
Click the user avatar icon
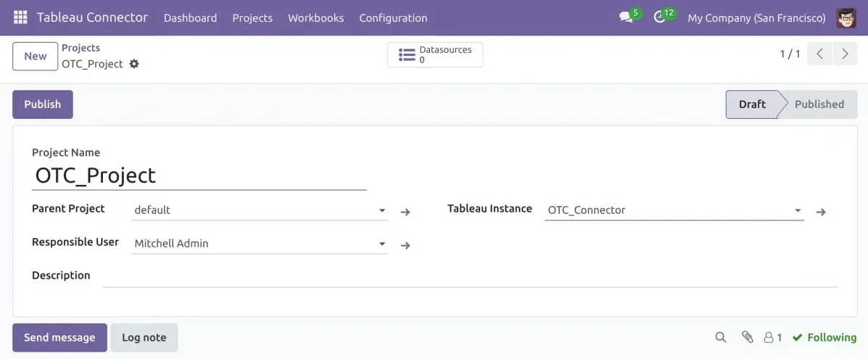846,17
